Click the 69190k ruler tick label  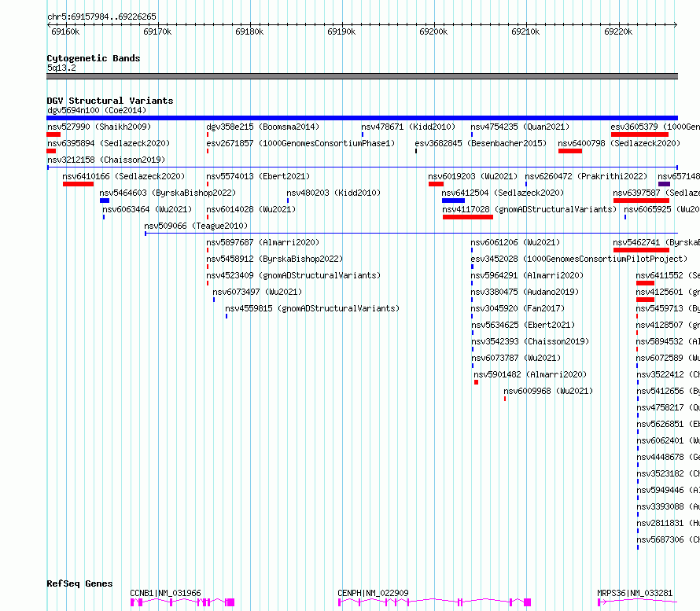coord(341,31)
